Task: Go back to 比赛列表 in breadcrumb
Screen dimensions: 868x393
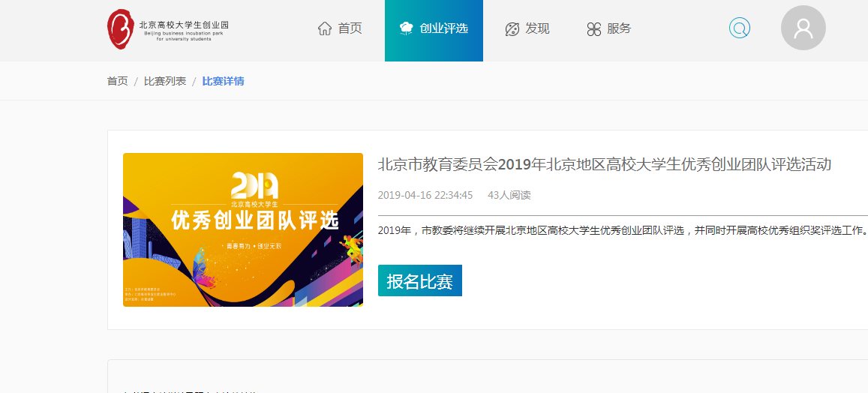Action: (x=165, y=81)
